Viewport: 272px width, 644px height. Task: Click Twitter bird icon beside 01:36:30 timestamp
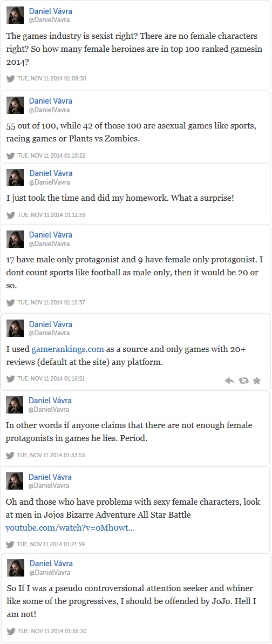coord(11,631)
